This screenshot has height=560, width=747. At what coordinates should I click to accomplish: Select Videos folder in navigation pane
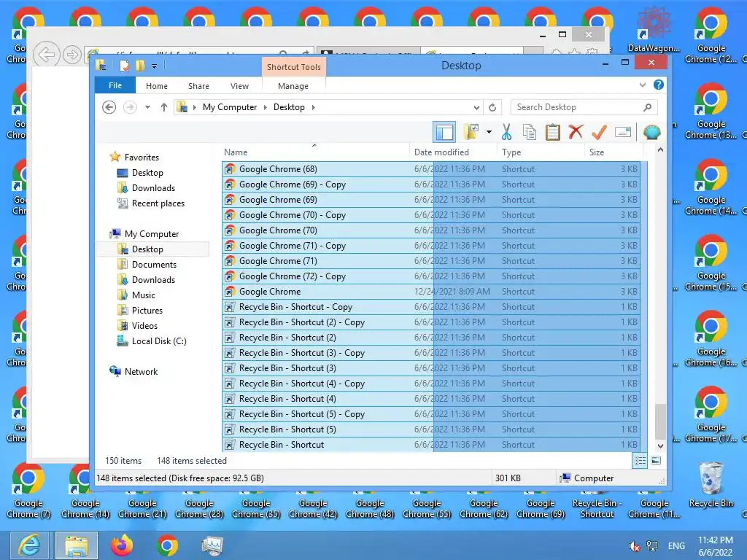tap(144, 325)
